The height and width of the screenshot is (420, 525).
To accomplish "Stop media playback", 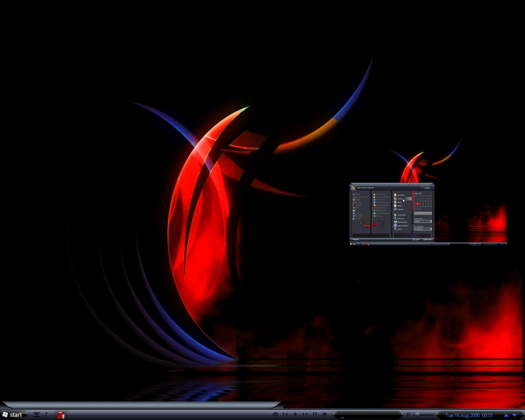I will (x=324, y=415).
